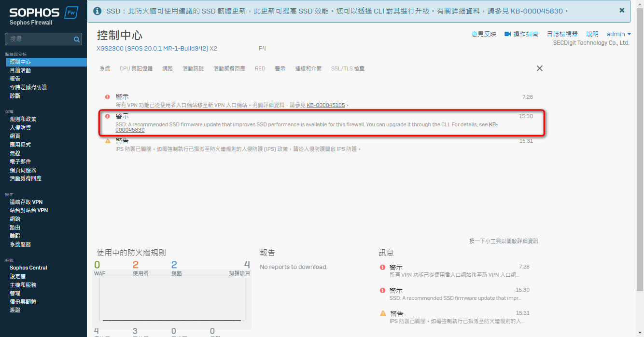Open the 說明 help link
The width and height of the screenshot is (644, 337).
pos(592,34)
